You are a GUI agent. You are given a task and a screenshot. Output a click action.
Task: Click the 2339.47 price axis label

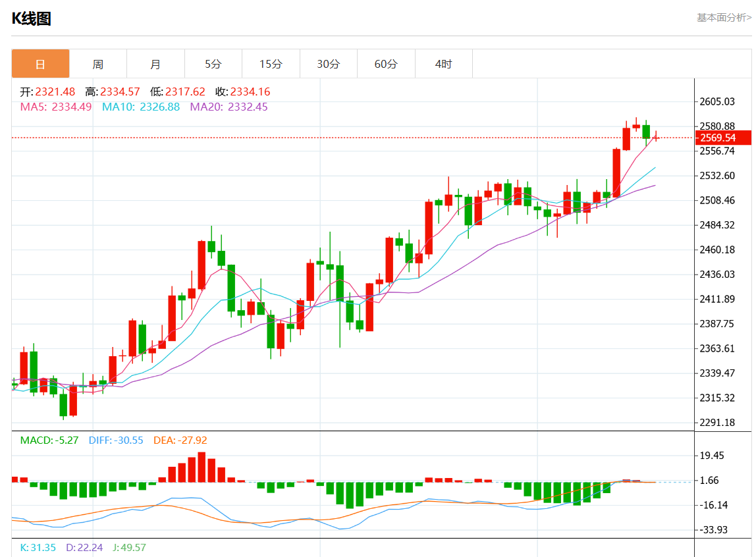(x=717, y=373)
